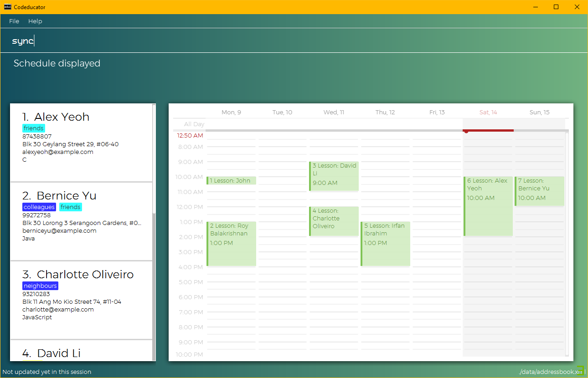Click the calendar's vertical scrollbar
This screenshot has width=588, height=378.
coord(567,244)
